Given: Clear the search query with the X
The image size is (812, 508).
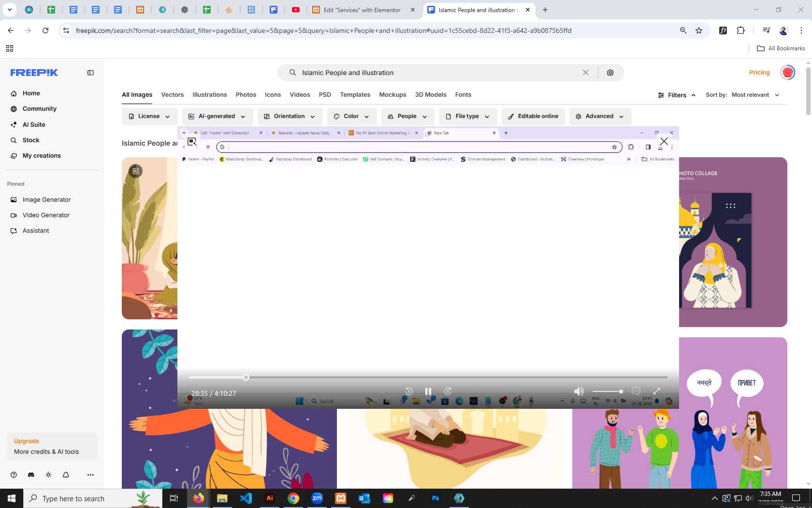Looking at the screenshot, I should point(585,73).
